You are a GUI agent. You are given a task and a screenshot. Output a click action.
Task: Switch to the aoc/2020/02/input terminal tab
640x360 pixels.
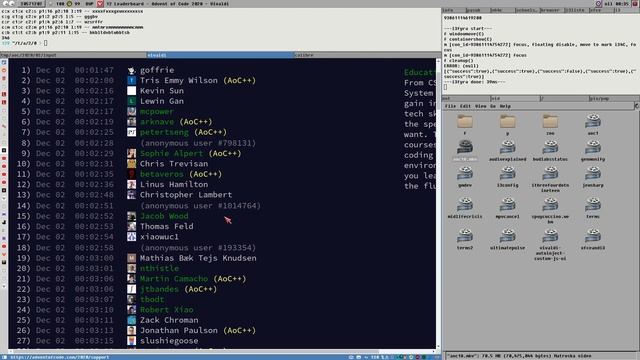point(73,55)
